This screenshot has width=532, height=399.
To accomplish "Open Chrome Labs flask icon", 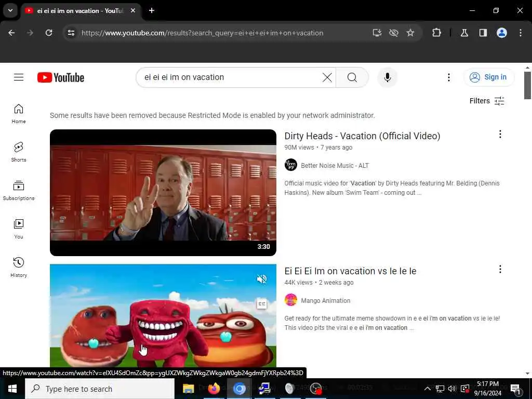I will tap(464, 33).
